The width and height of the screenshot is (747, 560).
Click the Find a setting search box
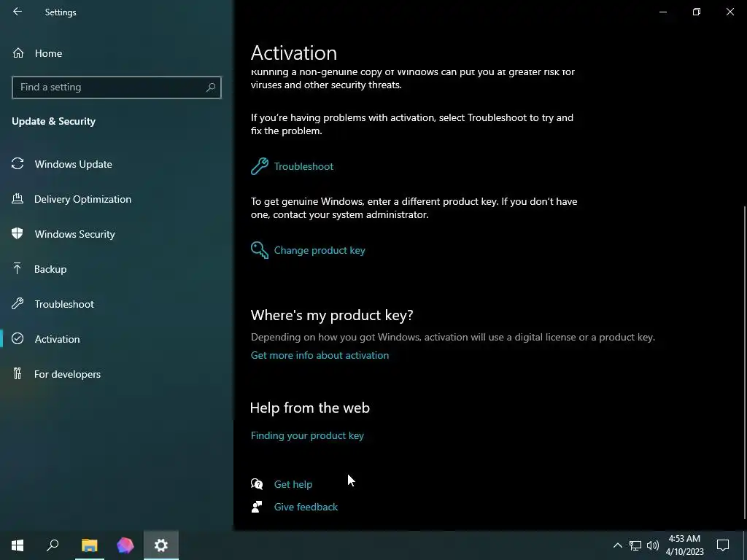point(116,87)
